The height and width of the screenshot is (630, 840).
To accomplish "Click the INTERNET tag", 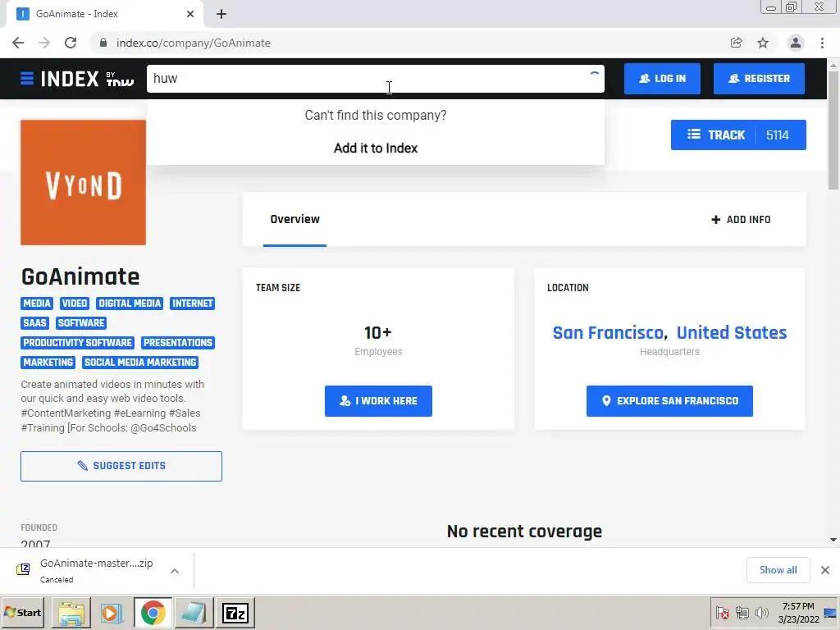I will 192,304.
